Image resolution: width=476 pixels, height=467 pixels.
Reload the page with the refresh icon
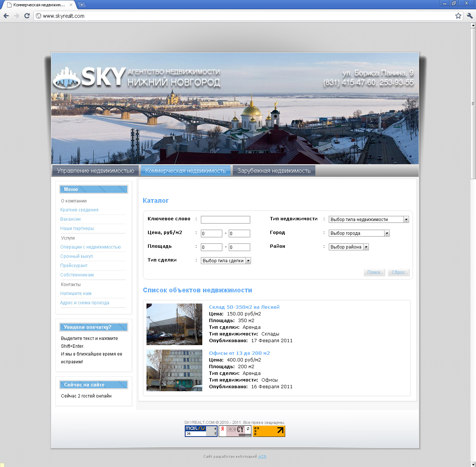[x=27, y=16]
